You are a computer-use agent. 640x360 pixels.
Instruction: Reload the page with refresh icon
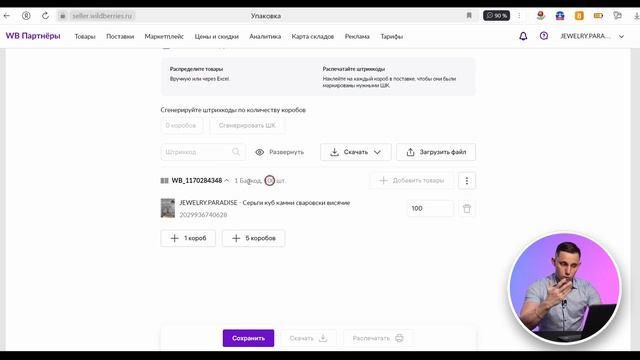point(45,16)
